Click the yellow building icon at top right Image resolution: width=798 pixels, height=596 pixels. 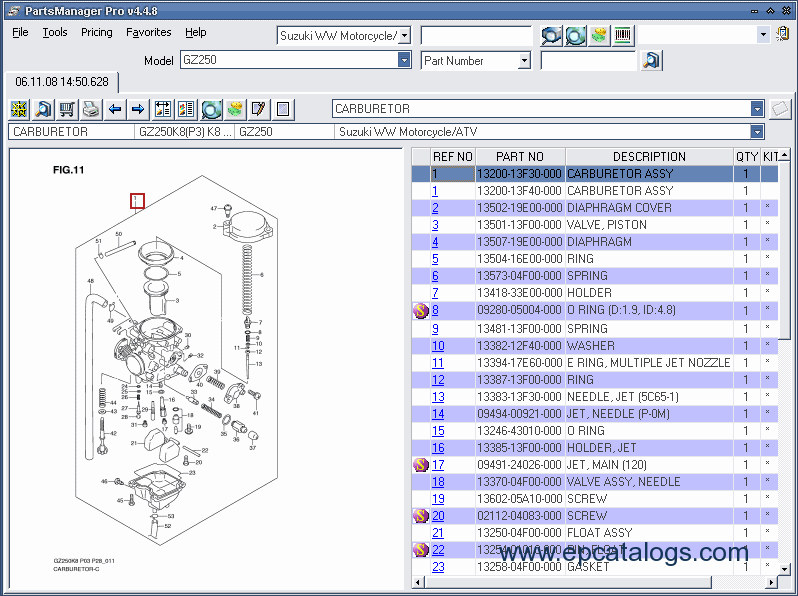pyautogui.click(x=783, y=35)
